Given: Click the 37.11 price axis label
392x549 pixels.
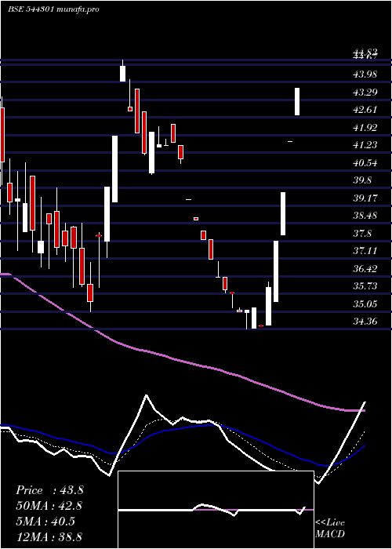Looking at the screenshot, I should (365, 251).
